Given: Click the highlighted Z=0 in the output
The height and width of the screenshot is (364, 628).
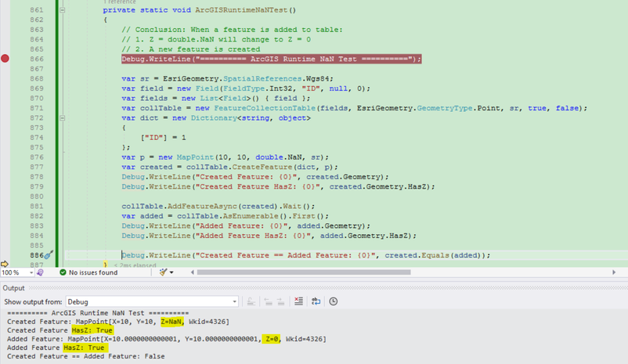Looking at the screenshot, I should (271, 339).
